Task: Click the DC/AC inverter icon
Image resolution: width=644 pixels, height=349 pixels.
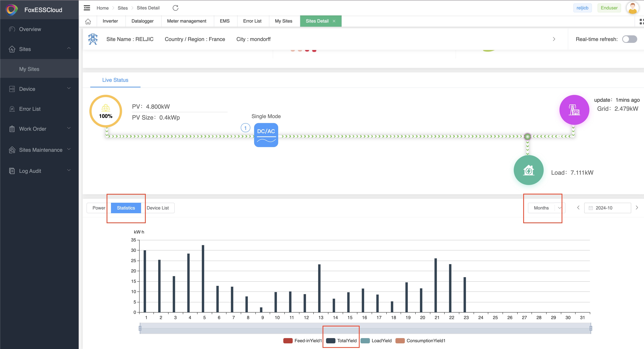Action: 266,135
